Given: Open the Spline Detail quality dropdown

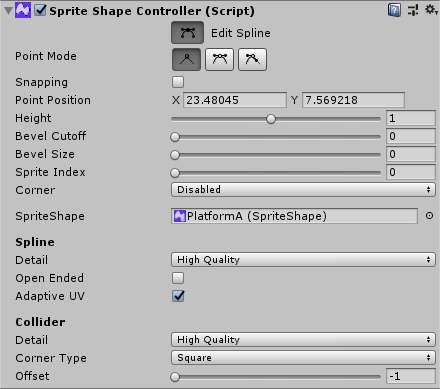Looking at the screenshot, I should click(x=303, y=260).
